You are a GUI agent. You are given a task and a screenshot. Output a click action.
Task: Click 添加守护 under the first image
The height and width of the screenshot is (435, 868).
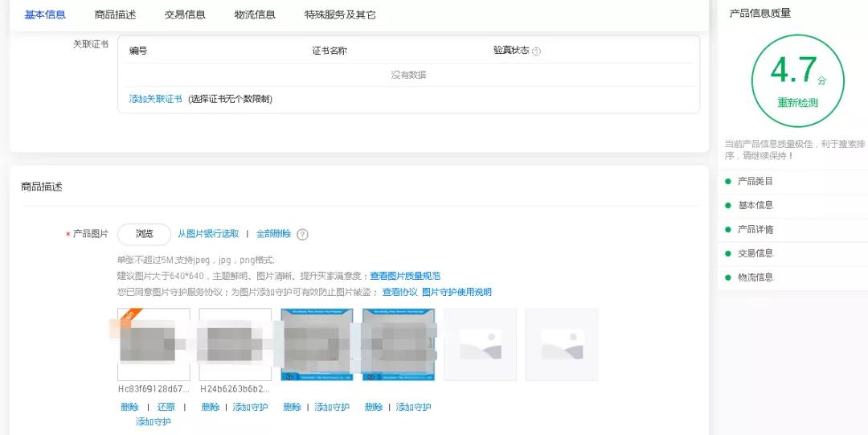[154, 422]
